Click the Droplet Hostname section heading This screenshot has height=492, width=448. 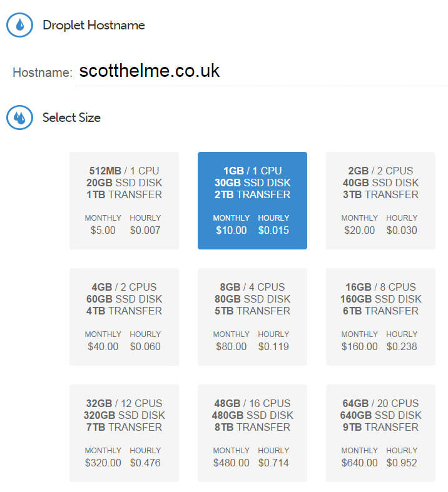pos(94,26)
